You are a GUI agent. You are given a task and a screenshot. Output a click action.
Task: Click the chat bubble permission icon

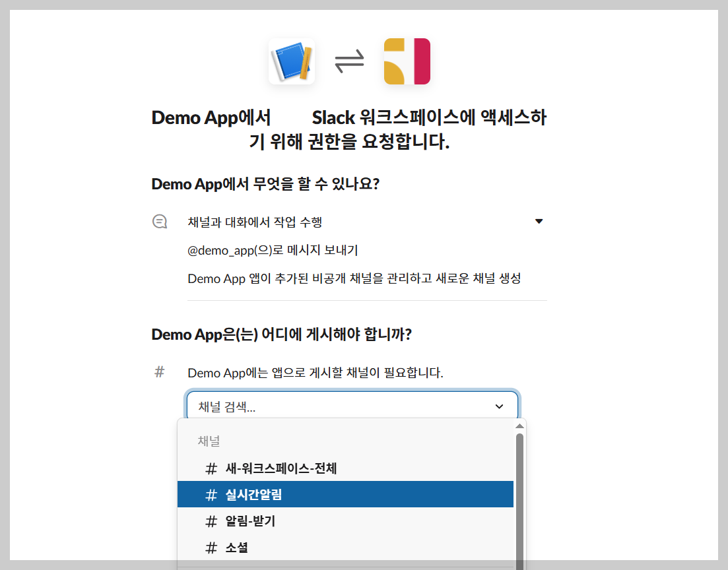(x=160, y=222)
